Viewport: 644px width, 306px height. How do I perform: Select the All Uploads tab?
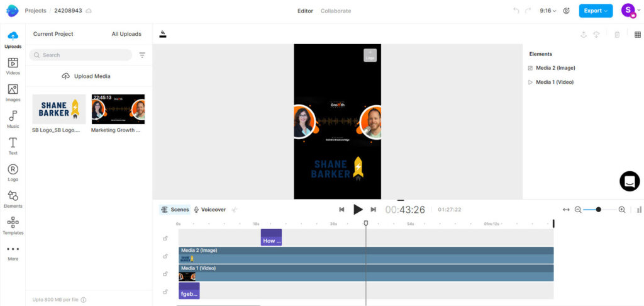[x=126, y=34]
